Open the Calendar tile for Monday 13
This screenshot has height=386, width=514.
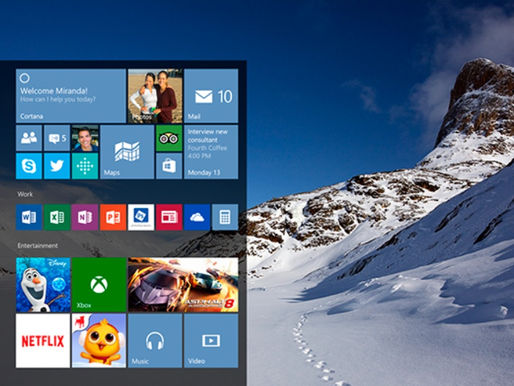click(x=211, y=152)
